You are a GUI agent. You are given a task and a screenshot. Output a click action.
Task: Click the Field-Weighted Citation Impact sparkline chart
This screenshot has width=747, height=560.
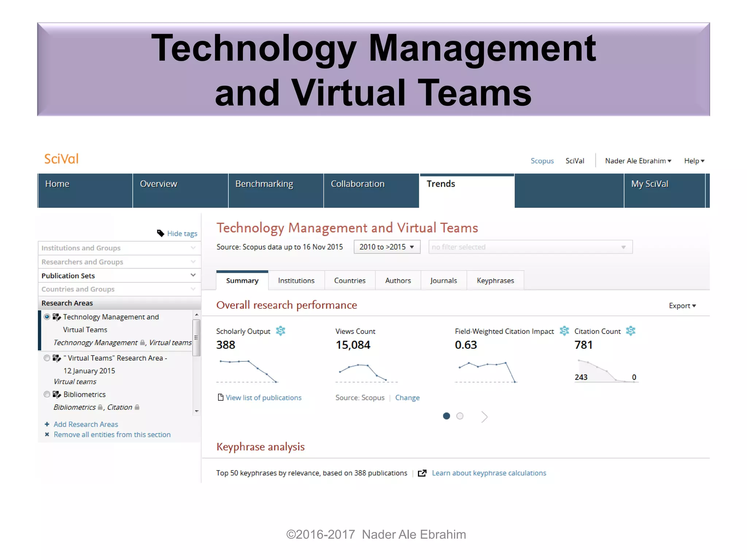[486, 372]
